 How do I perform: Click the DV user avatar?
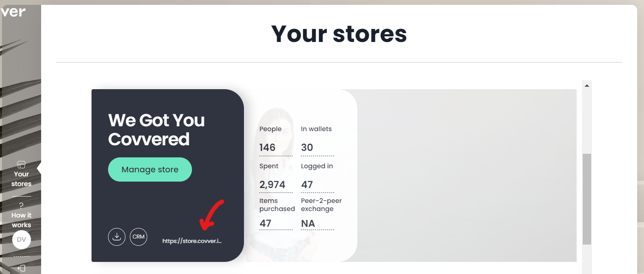coord(21,240)
